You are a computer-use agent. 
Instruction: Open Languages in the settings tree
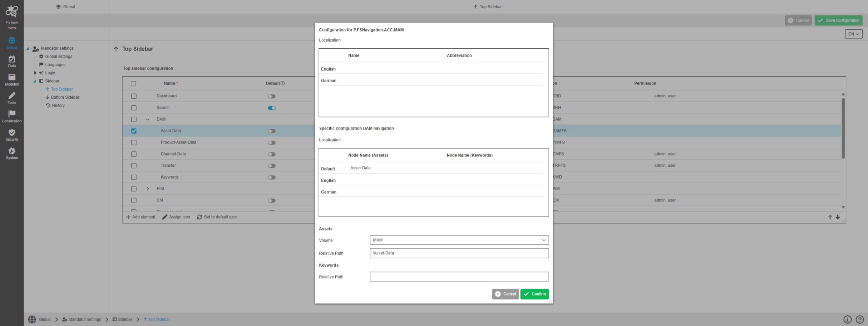click(x=55, y=65)
